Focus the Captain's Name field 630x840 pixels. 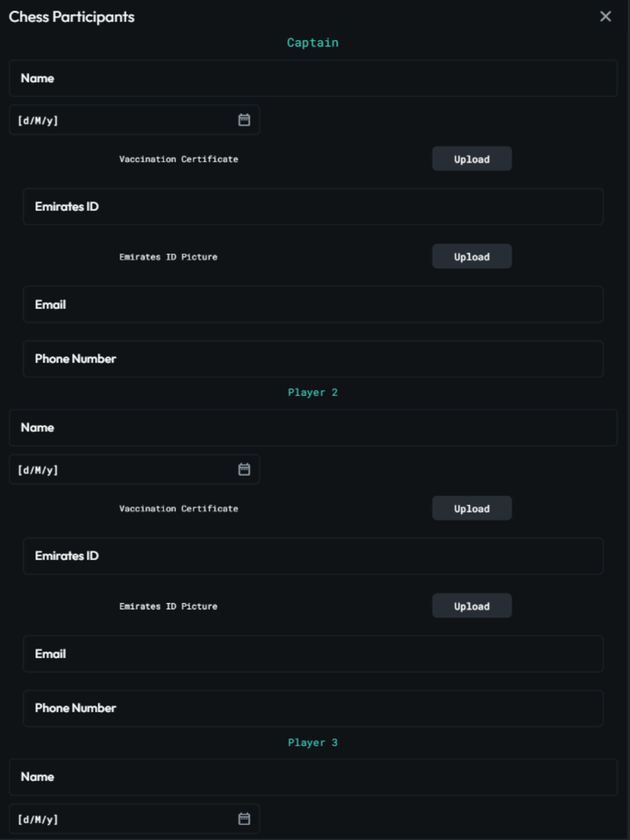pos(313,78)
